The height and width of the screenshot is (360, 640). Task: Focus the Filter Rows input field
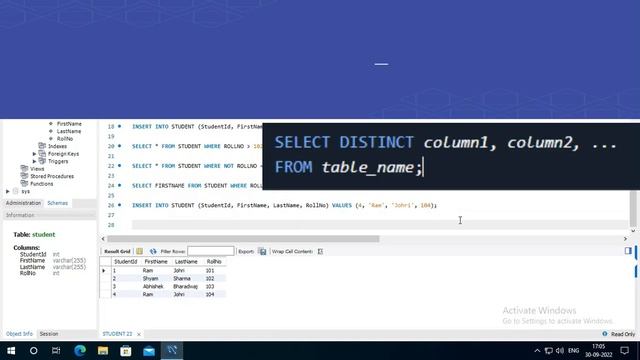(211, 251)
